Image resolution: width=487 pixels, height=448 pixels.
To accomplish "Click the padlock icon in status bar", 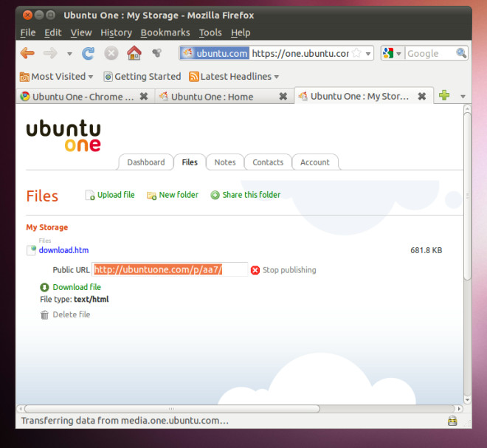I will pos(452,421).
